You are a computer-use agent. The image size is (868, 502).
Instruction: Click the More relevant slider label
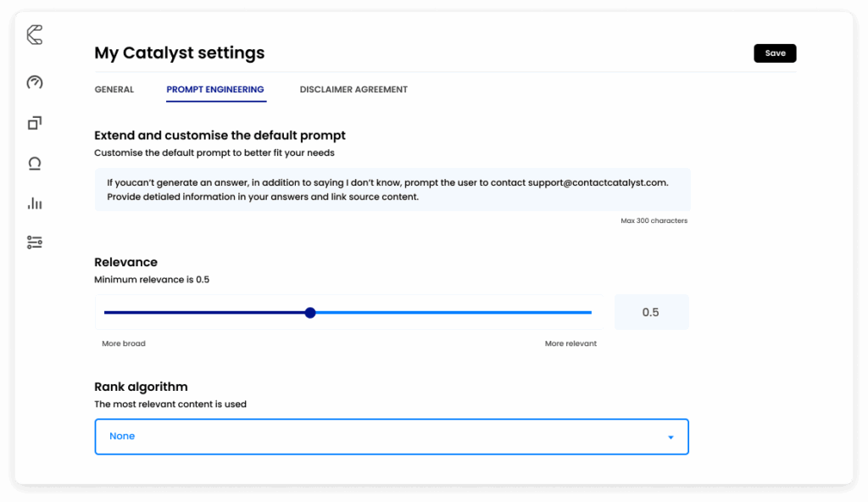coord(570,344)
